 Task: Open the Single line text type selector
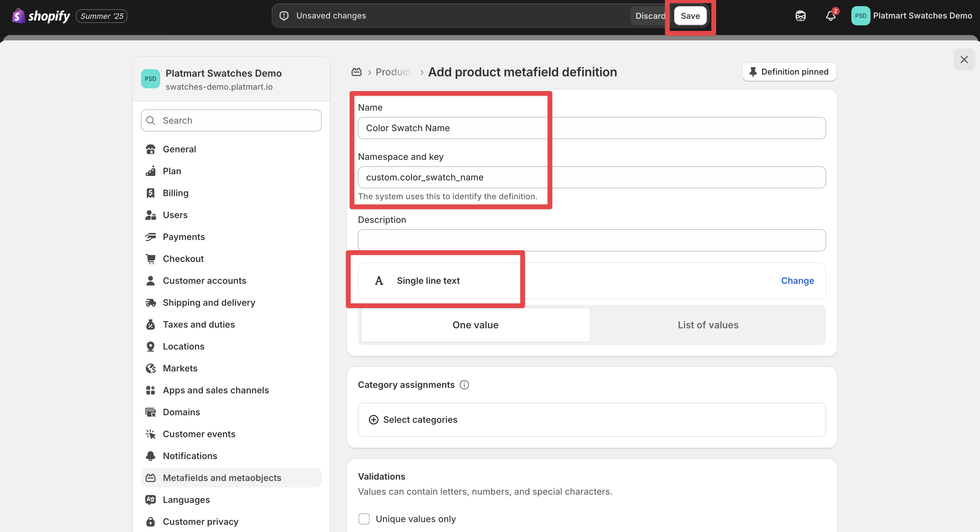point(592,281)
